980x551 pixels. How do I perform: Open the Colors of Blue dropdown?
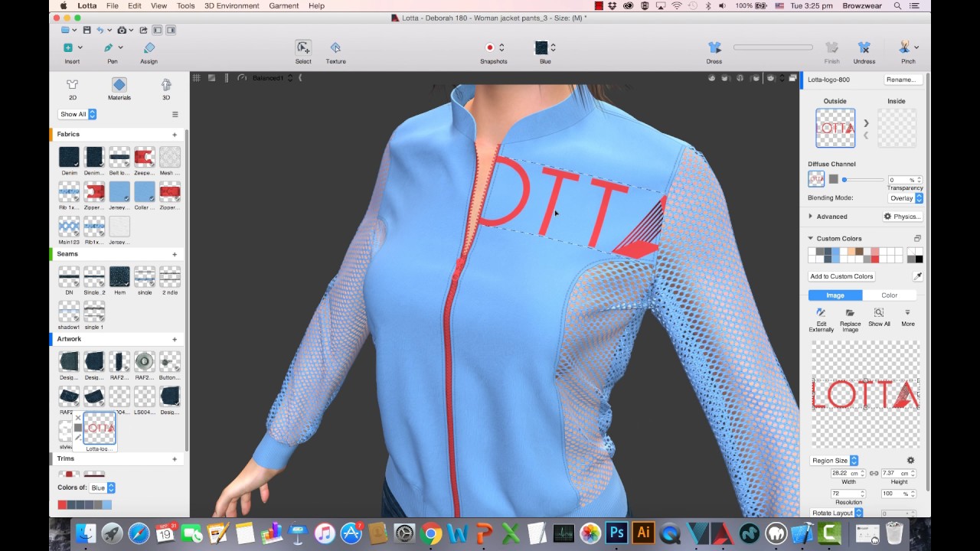click(x=102, y=487)
